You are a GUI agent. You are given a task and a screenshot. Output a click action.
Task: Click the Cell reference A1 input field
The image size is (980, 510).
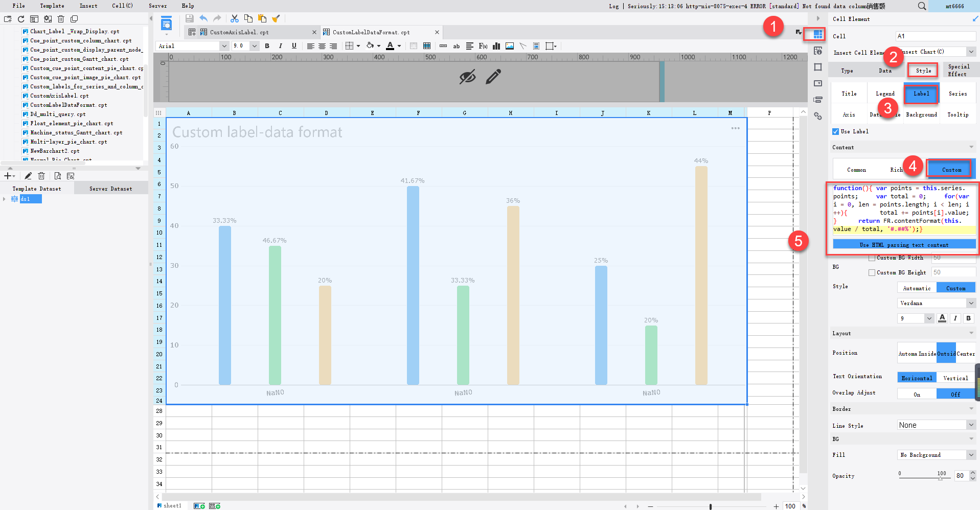pyautogui.click(x=936, y=36)
